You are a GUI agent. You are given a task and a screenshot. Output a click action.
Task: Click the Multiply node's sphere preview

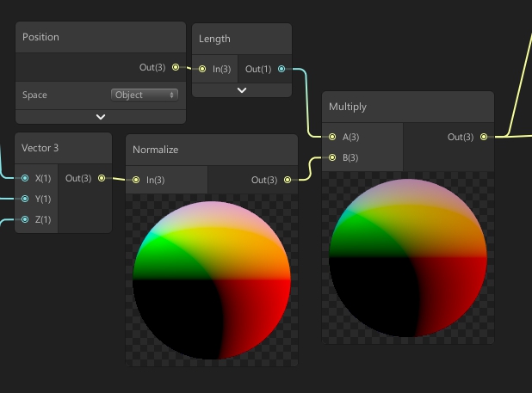pos(408,257)
